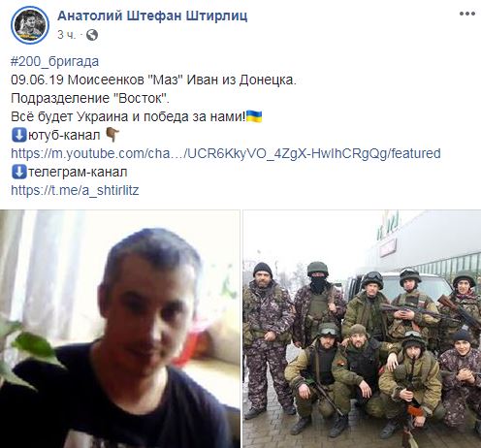The width and height of the screenshot is (481, 448).
Task: Click the Ukrainian flag emoji
Action: point(254,116)
